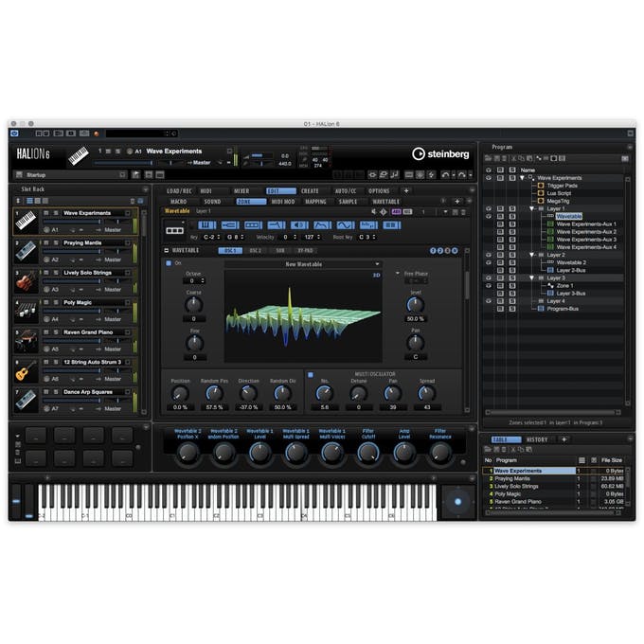Click the keyboard instrument icon in plug-in header
The height and width of the screenshot is (644, 644).
pyautogui.click(x=78, y=155)
